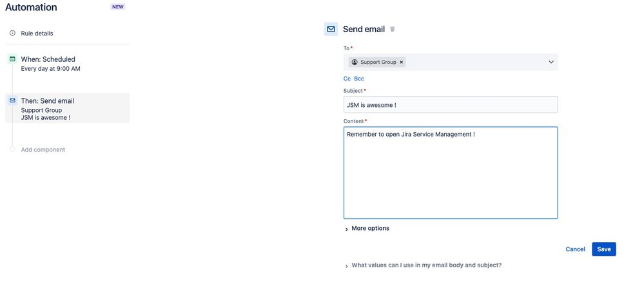Image resolution: width=644 pixels, height=286 pixels.
Task: Remove Support Group recipient with the x
Action: 401,62
